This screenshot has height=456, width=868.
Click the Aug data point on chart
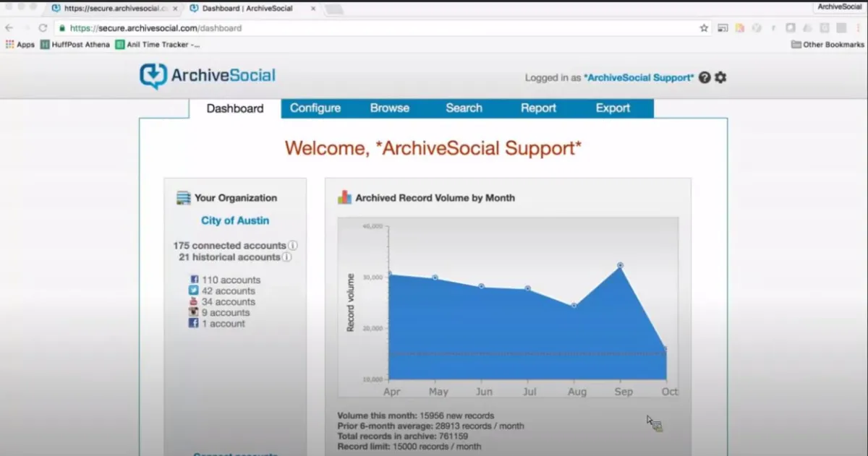tap(574, 306)
